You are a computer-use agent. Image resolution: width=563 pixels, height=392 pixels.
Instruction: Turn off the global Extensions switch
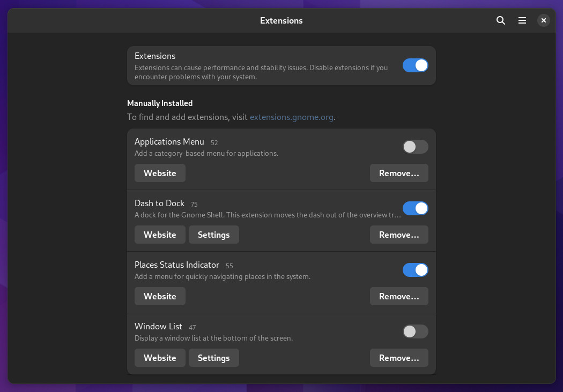416,66
